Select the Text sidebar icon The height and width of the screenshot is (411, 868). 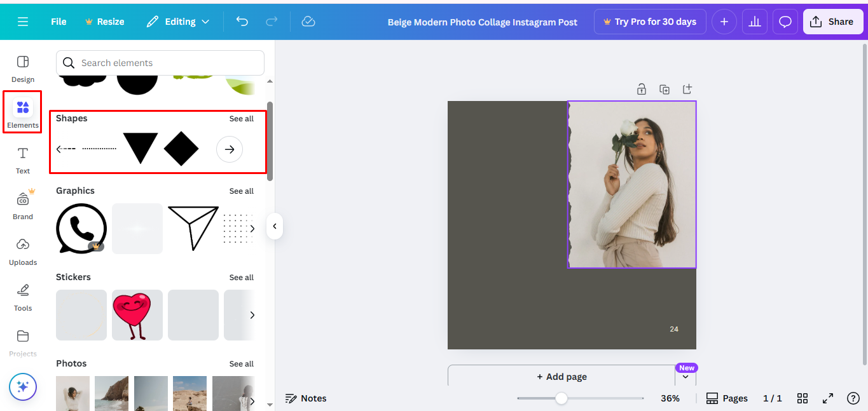(x=22, y=160)
